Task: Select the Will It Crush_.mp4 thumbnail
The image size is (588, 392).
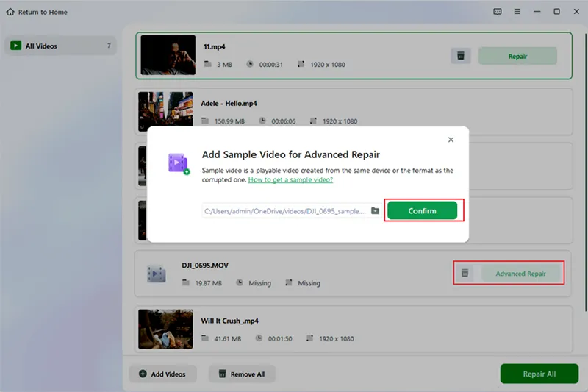Action: pyautogui.click(x=165, y=329)
